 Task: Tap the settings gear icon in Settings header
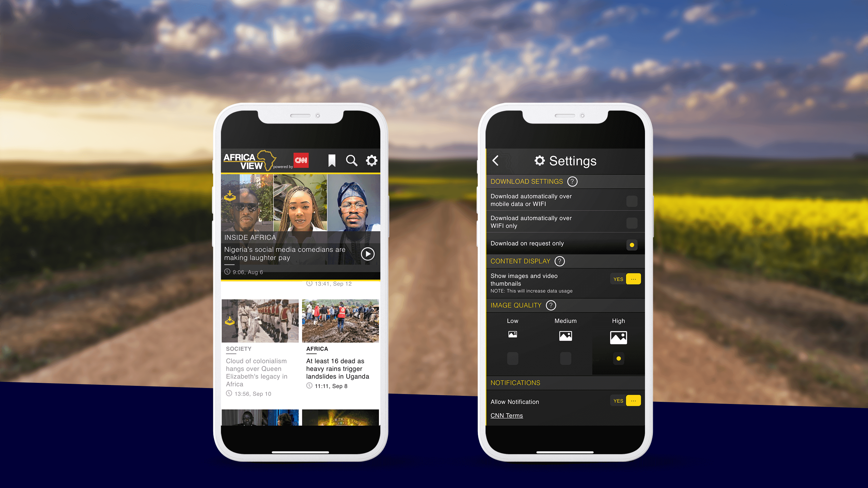540,160
